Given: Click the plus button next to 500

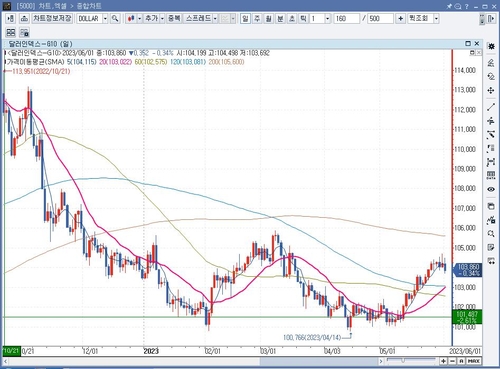Looking at the screenshot, I should click(401, 19).
